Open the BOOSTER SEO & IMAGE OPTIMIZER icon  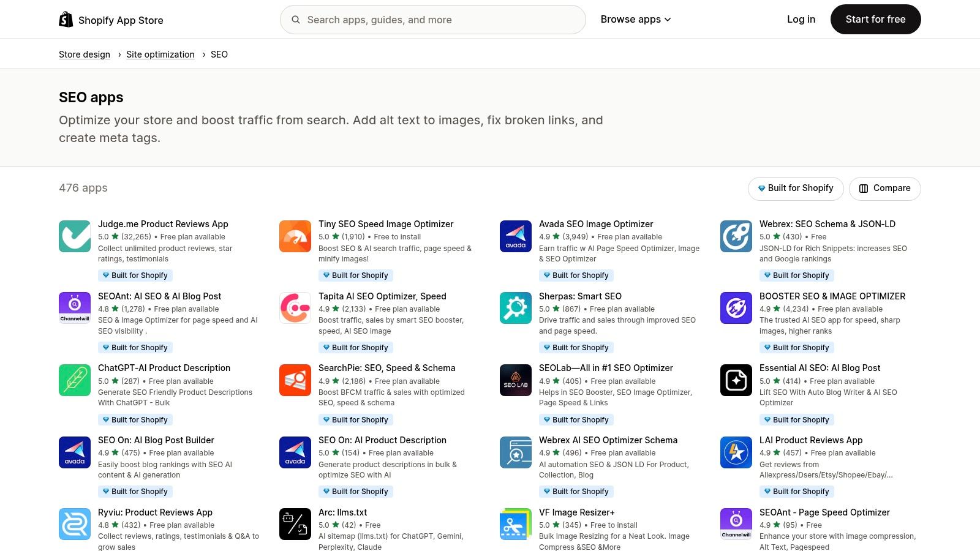736,308
